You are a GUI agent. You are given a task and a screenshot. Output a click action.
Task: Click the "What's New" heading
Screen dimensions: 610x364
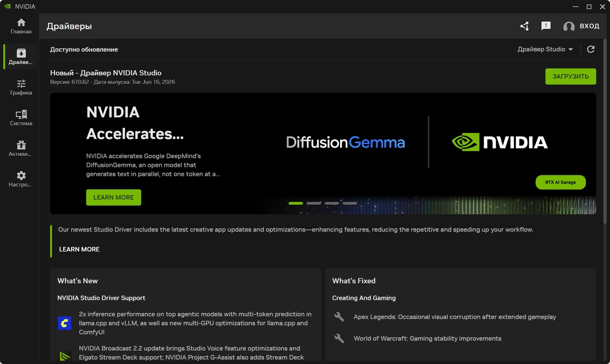[78, 281]
